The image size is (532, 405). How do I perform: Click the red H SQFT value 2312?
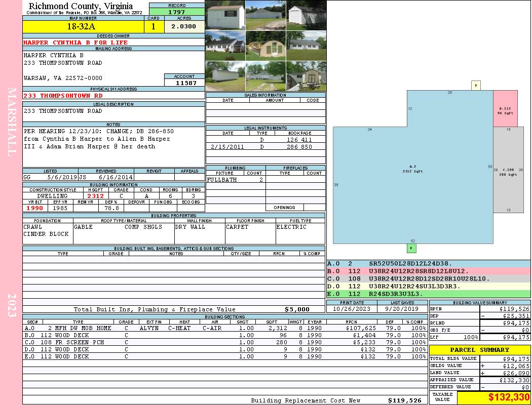95,196
